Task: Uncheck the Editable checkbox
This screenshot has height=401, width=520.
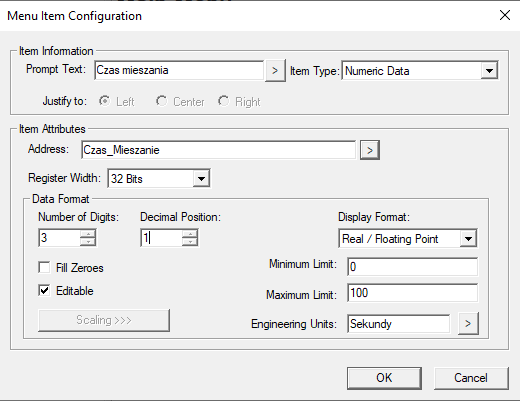Action: click(44, 290)
